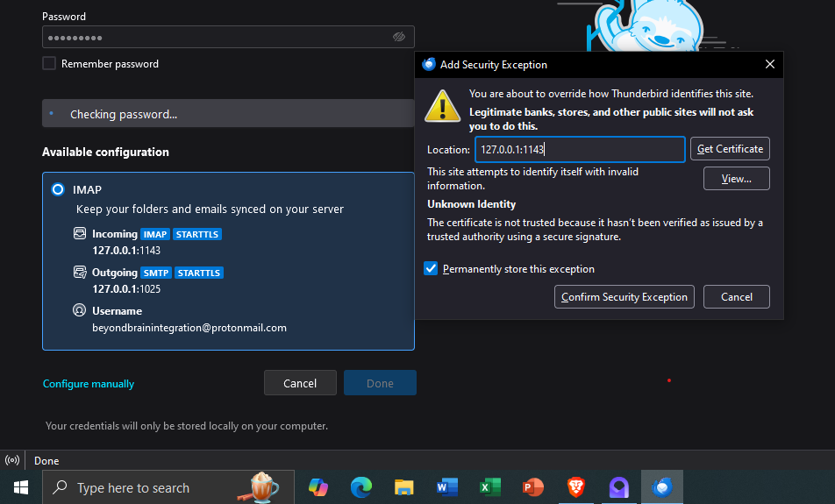This screenshot has width=835, height=504.
Task: Click the status bar Done text
Action: (46, 461)
